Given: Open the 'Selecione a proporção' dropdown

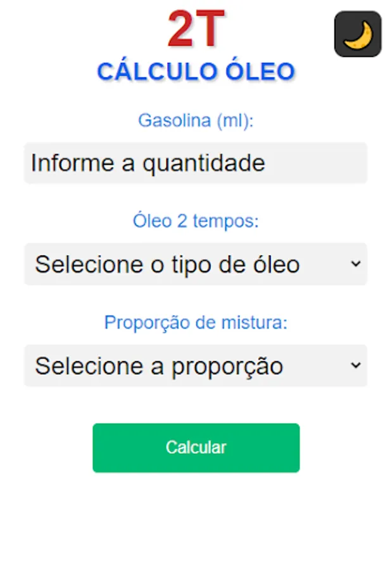Looking at the screenshot, I should click(x=196, y=365).
